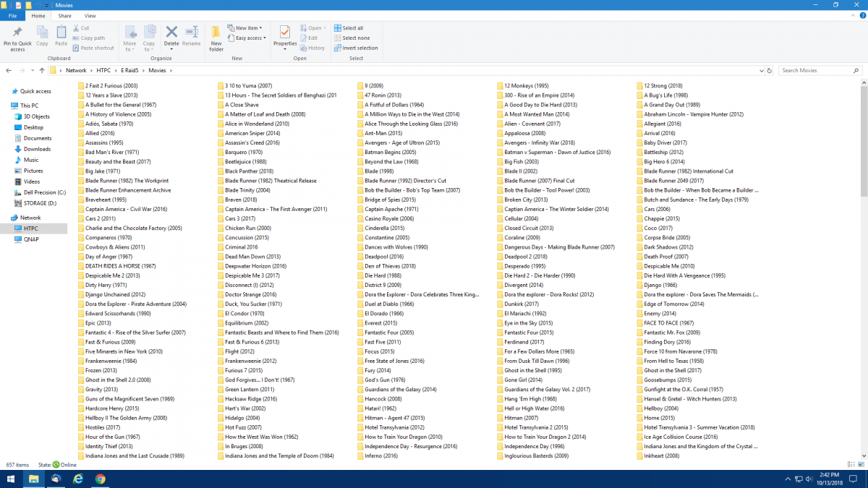Click the Pin to Quick access icon
The height and width of the screenshot is (488, 868).
pos(17,36)
